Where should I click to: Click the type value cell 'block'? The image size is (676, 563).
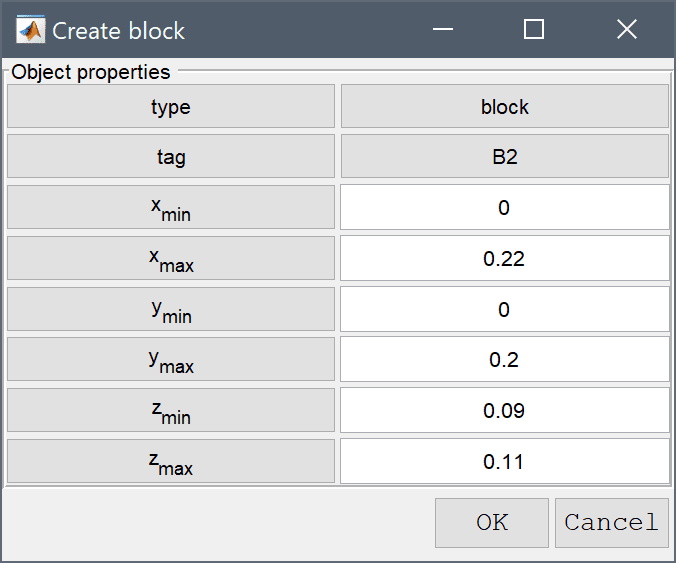tap(505, 106)
